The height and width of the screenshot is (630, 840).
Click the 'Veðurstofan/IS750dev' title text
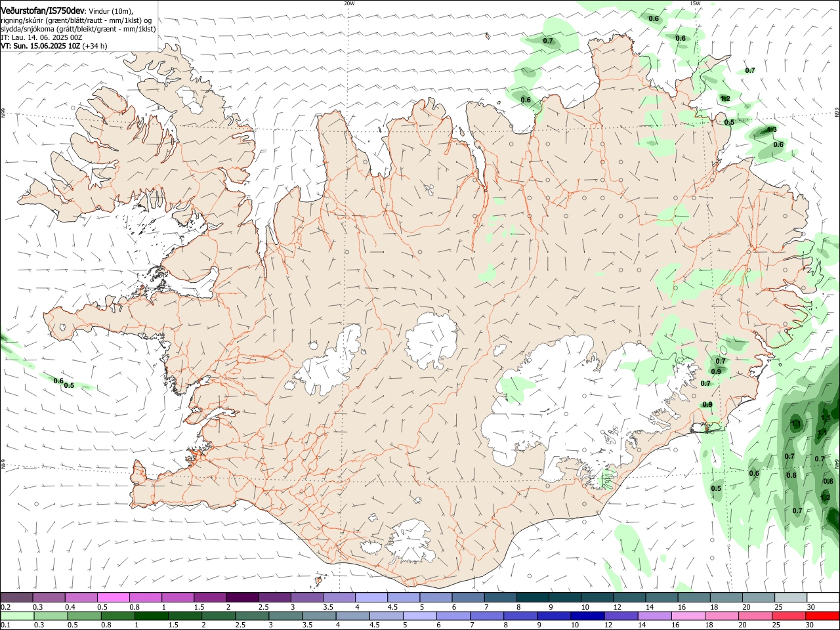[x=43, y=10]
